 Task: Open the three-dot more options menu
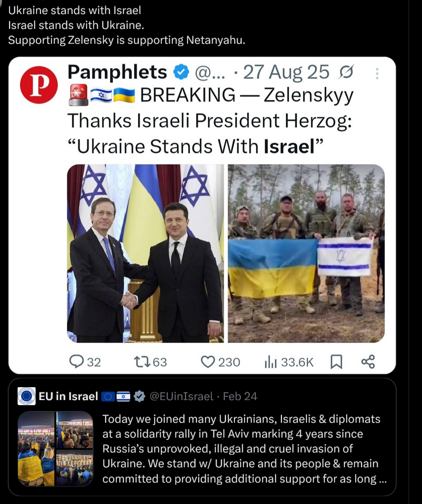(377, 73)
